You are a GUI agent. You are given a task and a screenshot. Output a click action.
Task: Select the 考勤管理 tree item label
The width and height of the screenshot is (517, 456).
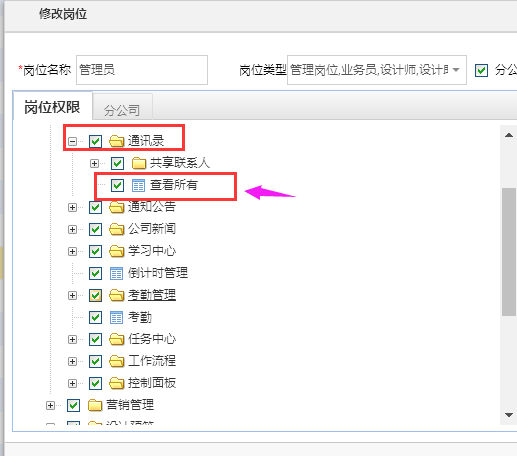(x=152, y=295)
